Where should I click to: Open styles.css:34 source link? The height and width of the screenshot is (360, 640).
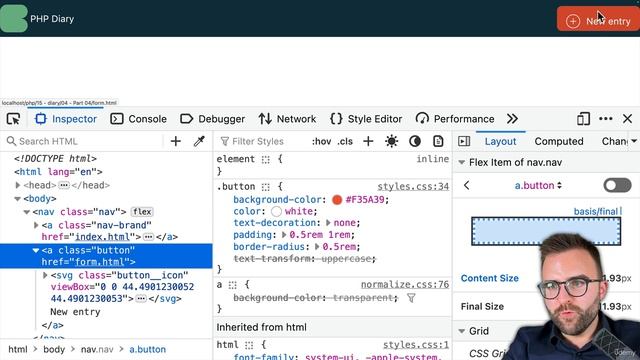(x=413, y=187)
